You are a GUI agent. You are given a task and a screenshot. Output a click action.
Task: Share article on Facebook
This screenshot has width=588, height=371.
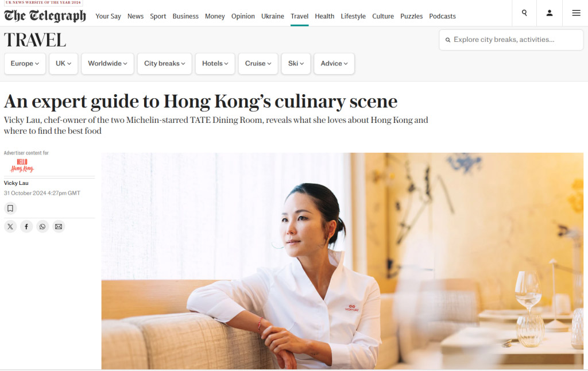26,227
